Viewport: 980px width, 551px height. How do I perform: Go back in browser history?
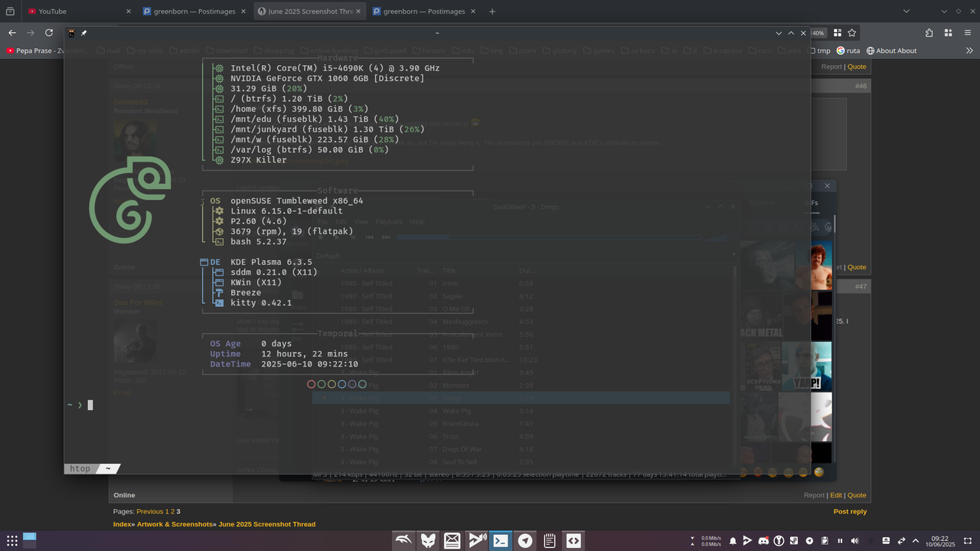point(11,33)
